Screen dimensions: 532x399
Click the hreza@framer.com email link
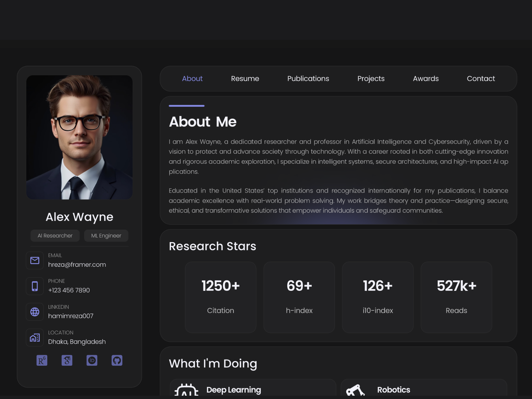77,265
